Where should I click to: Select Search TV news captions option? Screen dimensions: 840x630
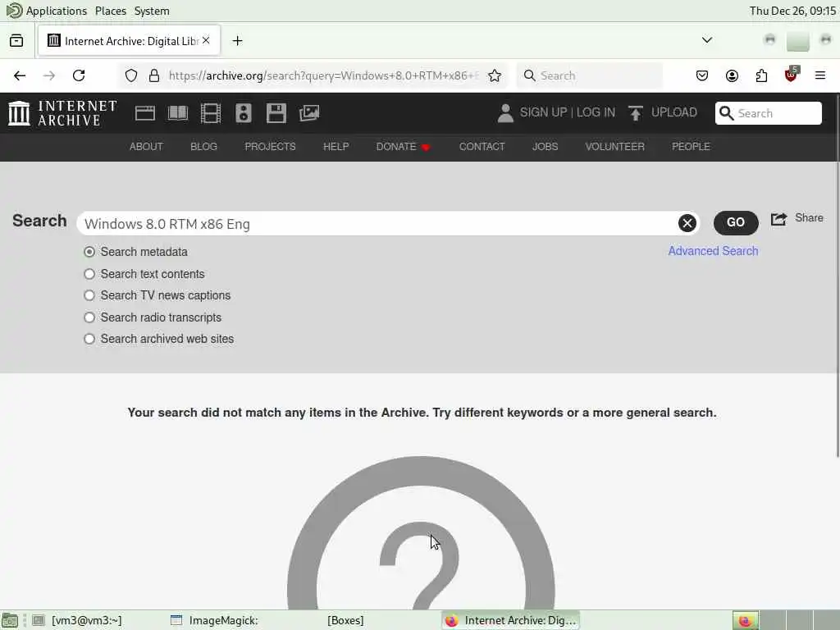tap(89, 295)
